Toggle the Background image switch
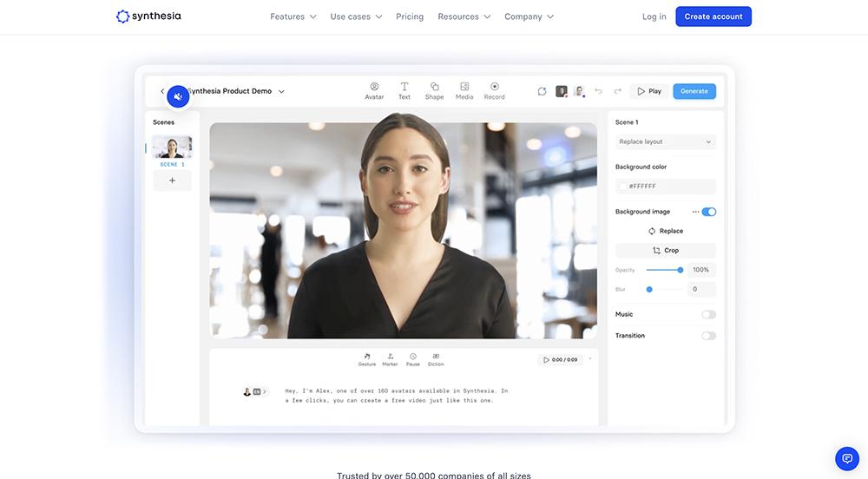 pos(708,212)
